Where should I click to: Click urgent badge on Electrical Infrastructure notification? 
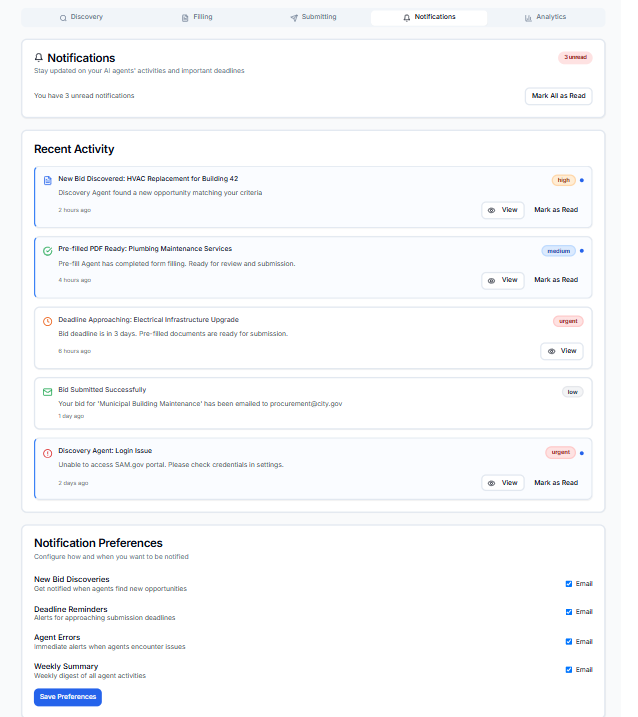pos(568,321)
